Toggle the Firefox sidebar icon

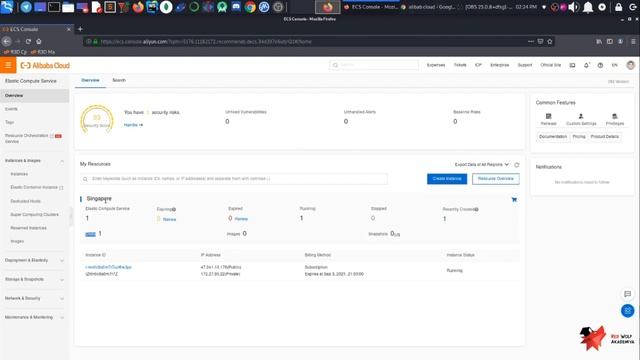[610, 41]
